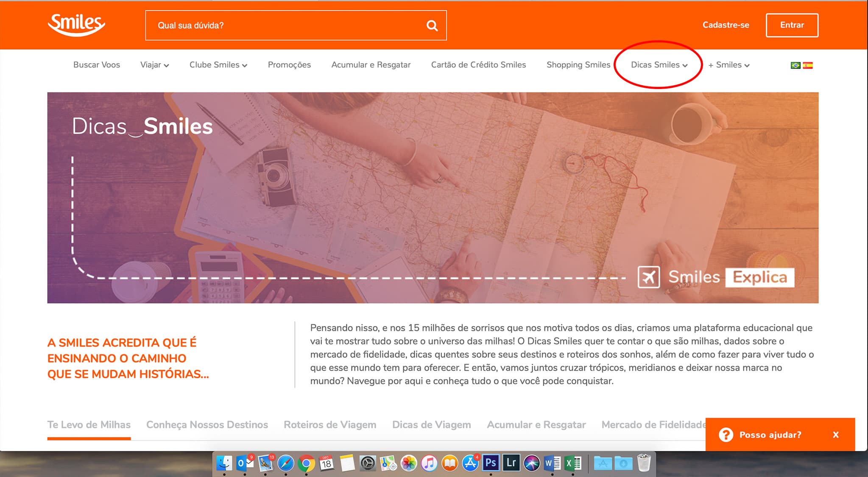The width and height of the screenshot is (868, 477).
Task: Expand the Clube Smiles dropdown menu
Action: pos(218,65)
